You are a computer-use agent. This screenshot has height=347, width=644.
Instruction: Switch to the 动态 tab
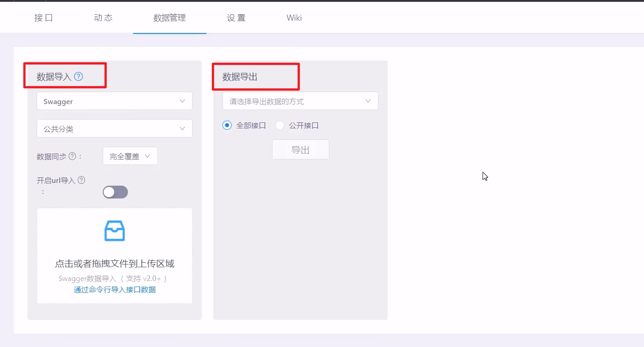pos(103,18)
